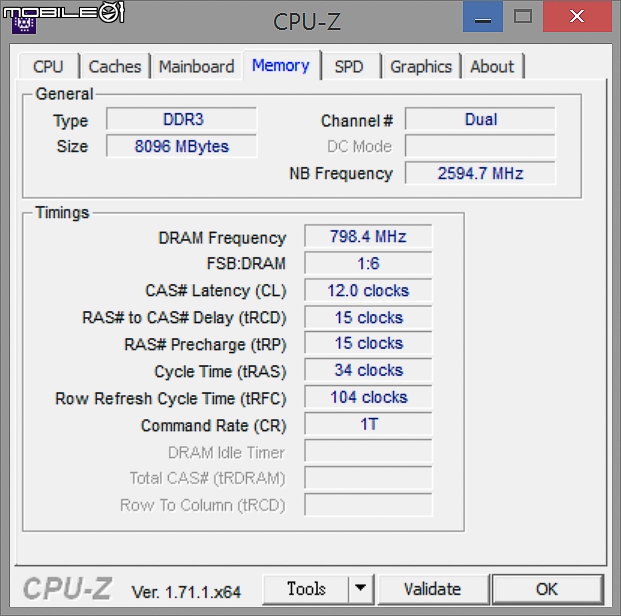Screen dimensions: 621x616
Task: Switch to the CPU tab
Action: (x=49, y=66)
